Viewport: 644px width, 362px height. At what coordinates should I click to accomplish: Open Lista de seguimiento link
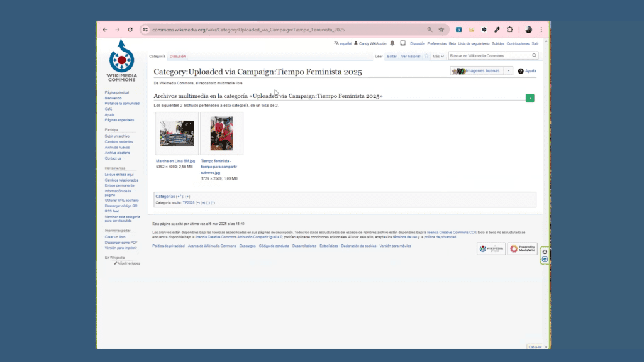click(474, 43)
